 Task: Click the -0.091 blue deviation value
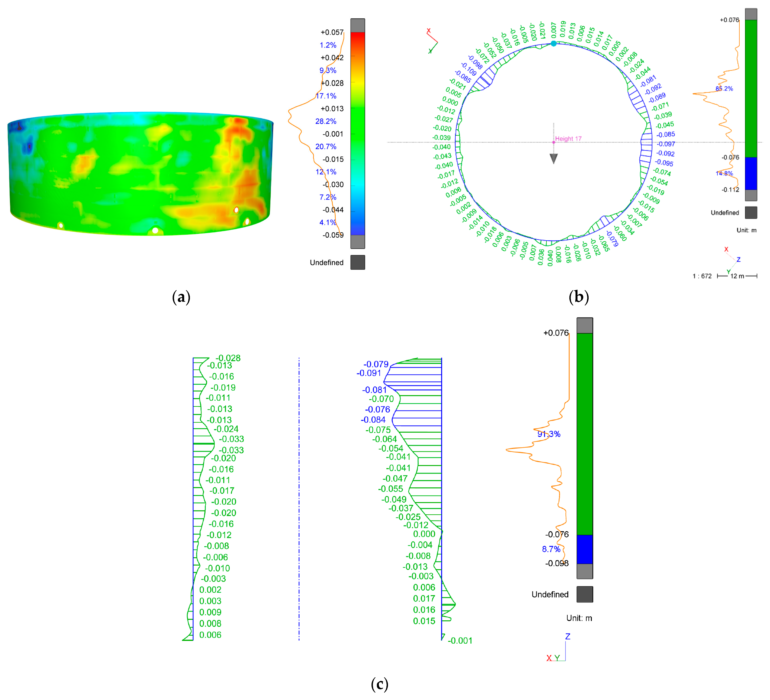coord(369,373)
